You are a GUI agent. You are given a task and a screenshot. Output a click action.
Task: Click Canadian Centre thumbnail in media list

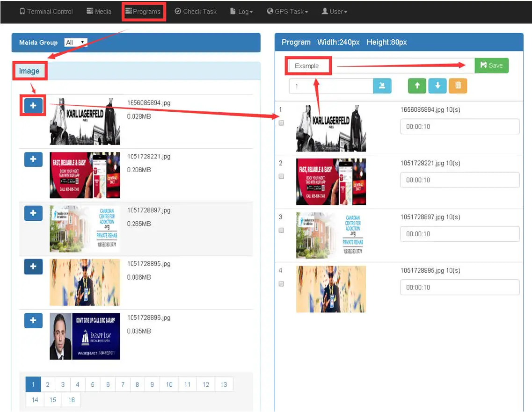click(x=85, y=229)
